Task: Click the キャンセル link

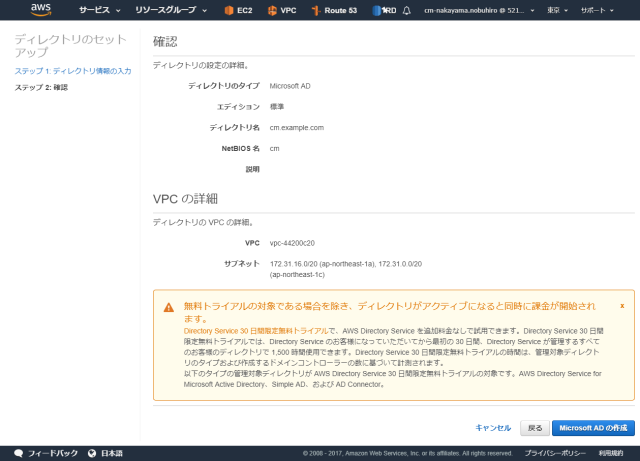Action: 493,428
